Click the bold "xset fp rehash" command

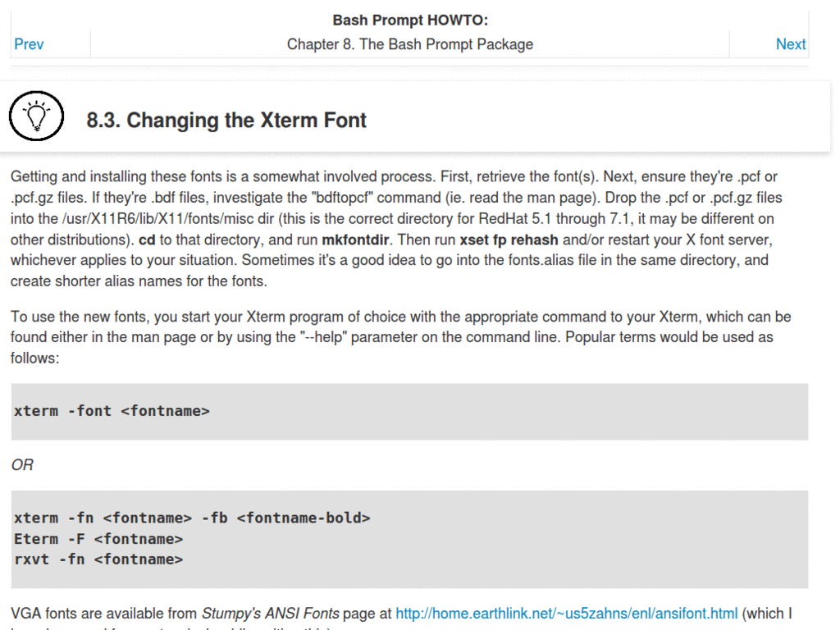coord(509,240)
